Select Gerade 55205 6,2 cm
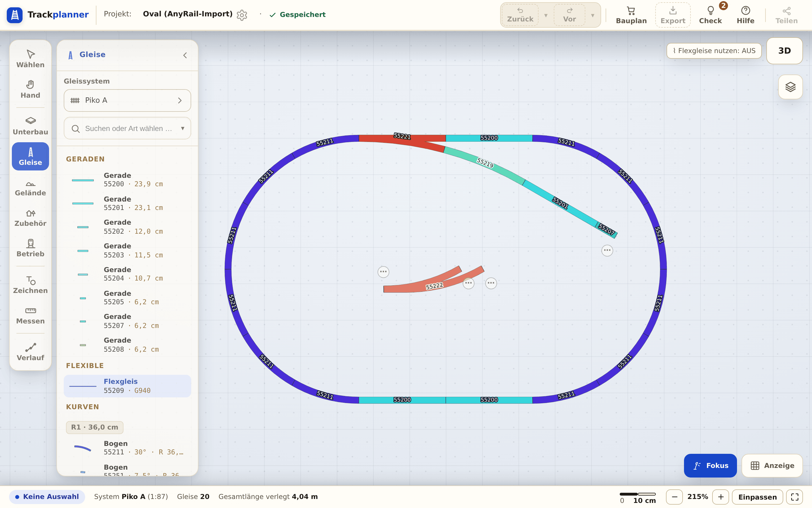The height and width of the screenshot is (508, 812). click(x=127, y=298)
